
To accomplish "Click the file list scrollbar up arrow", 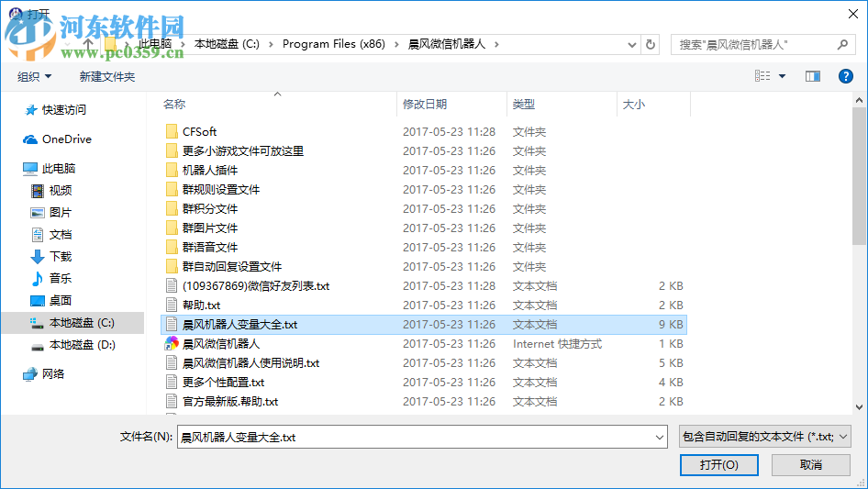I will (x=859, y=100).
